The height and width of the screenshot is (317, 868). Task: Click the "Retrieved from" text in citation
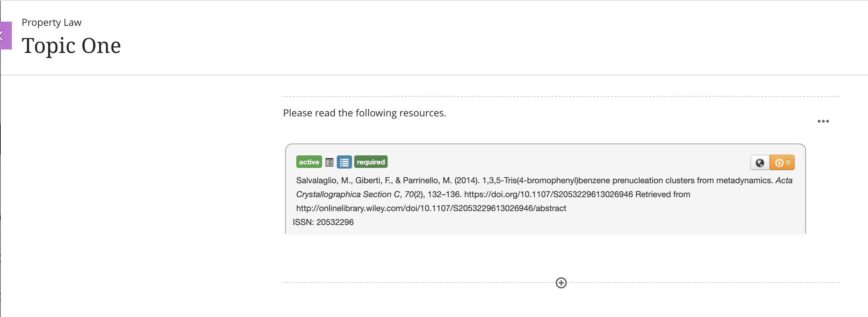[663, 194]
